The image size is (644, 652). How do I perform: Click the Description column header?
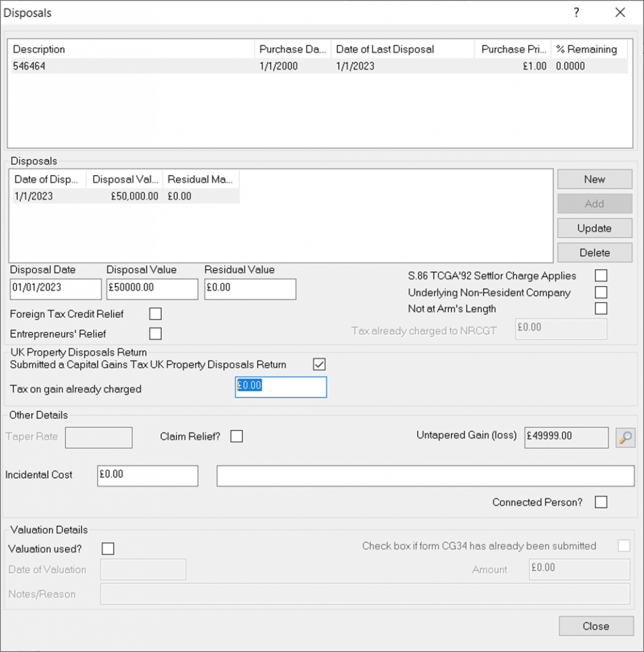click(x=131, y=50)
